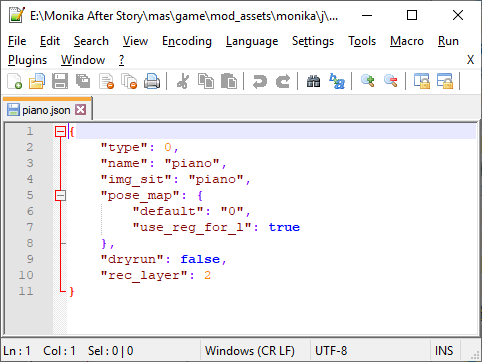
Task: Close the document using menu bar X
Action: tap(470, 60)
